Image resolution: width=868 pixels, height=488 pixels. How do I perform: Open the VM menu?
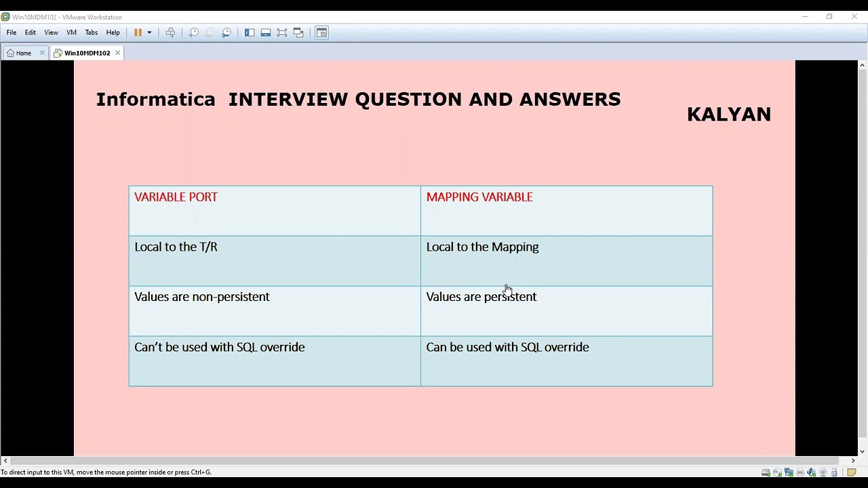point(71,33)
